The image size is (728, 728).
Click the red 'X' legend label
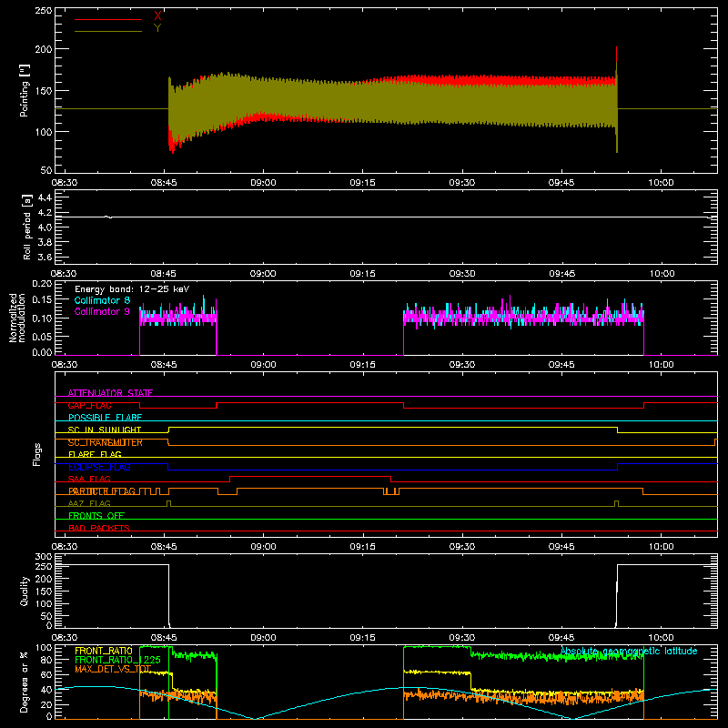click(157, 16)
